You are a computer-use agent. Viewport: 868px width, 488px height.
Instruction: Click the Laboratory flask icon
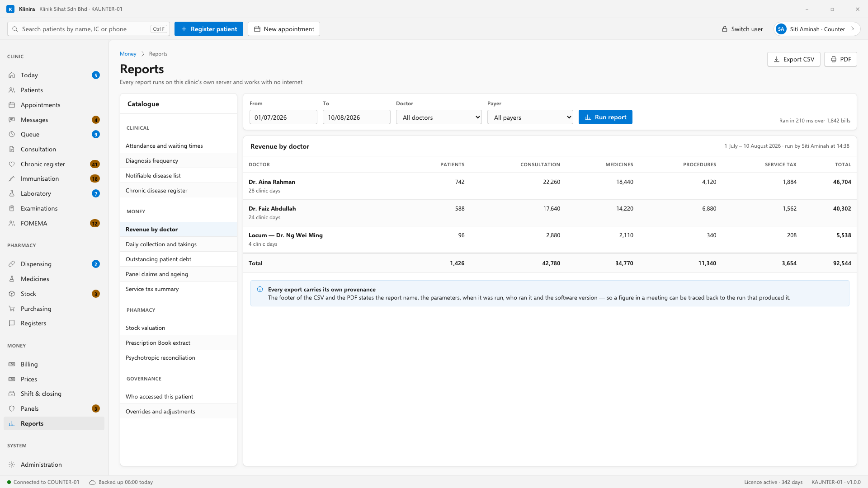(x=12, y=193)
